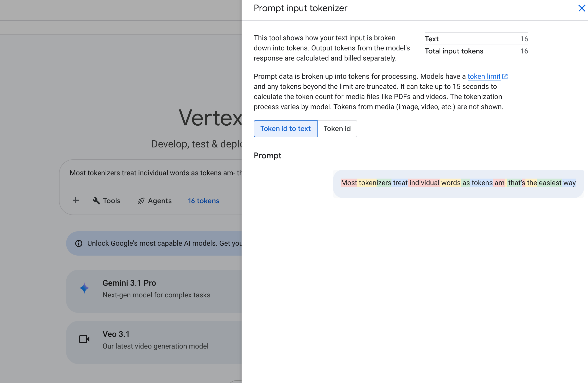Open the Agents menu label
This screenshot has width=588, height=383.
click(x=160, y=201)
